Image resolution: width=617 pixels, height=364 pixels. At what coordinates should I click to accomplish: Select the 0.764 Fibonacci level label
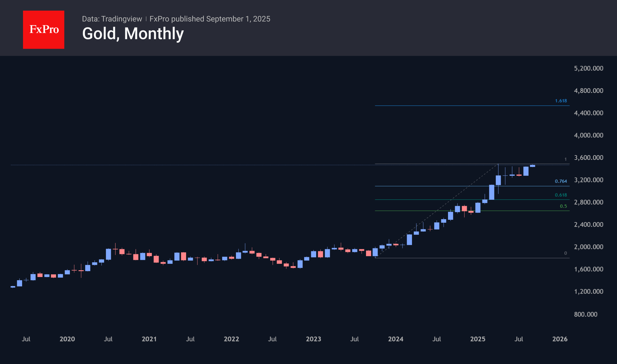pos(561,181)
